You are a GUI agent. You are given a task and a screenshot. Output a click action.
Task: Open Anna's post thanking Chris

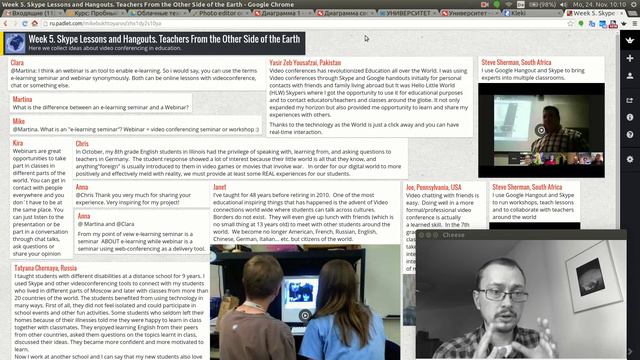coord(141,195)
